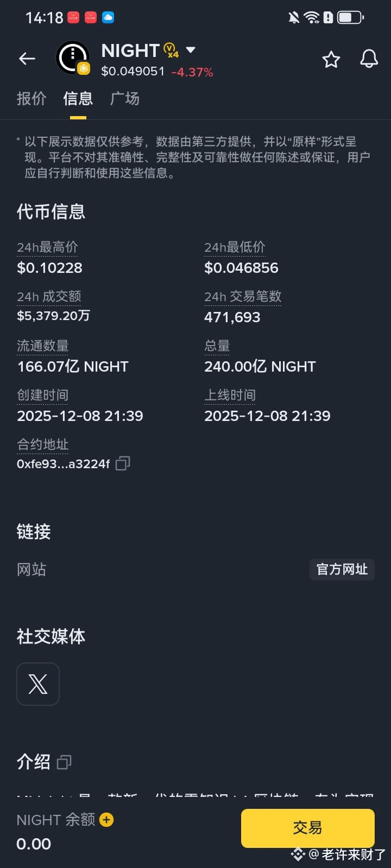Expand the NIGHT token dropdown arrow
Image resolution: width=391 pixels, height=868 pixels.
coord(191,50)
